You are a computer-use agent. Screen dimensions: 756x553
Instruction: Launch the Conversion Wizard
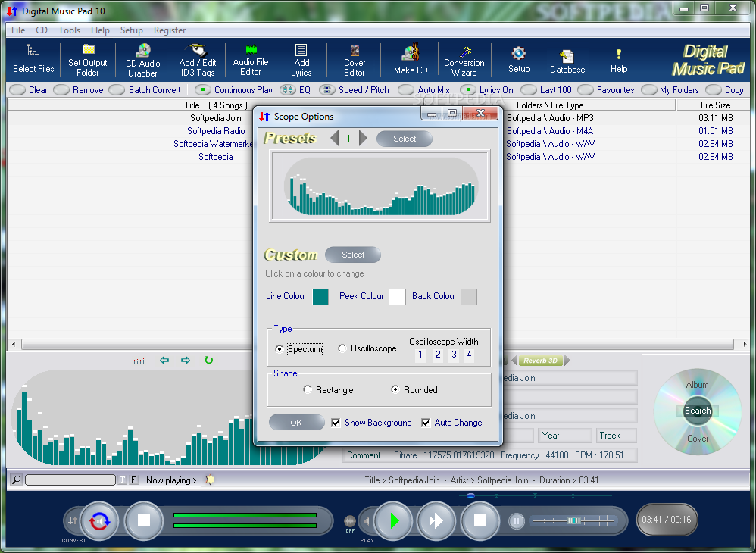point(464,60)
